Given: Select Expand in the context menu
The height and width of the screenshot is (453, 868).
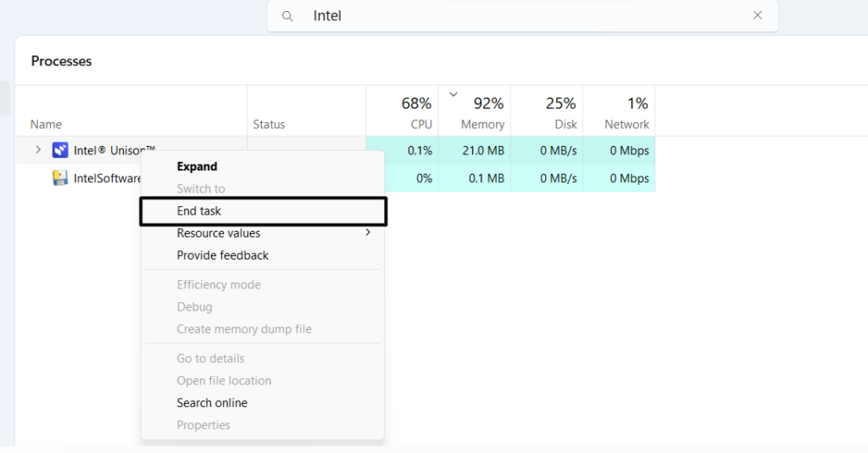Looking at the screenshot, I should [197, 166].
